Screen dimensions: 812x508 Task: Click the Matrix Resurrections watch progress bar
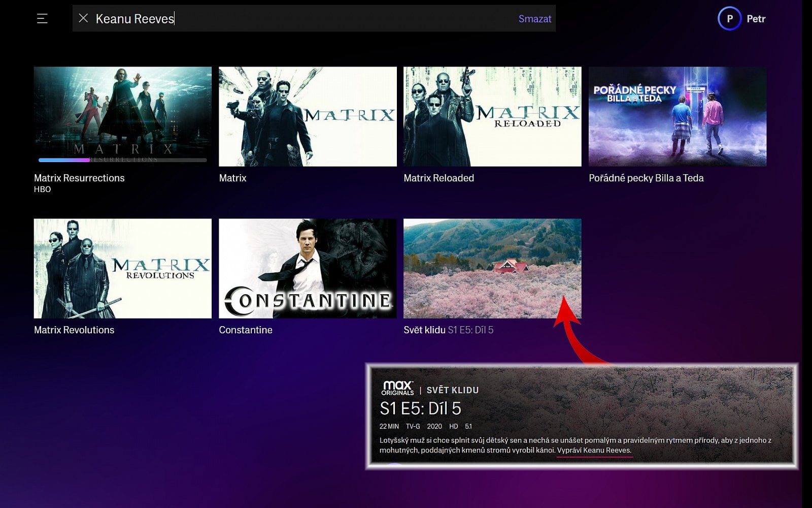click(x=123, y=160)
